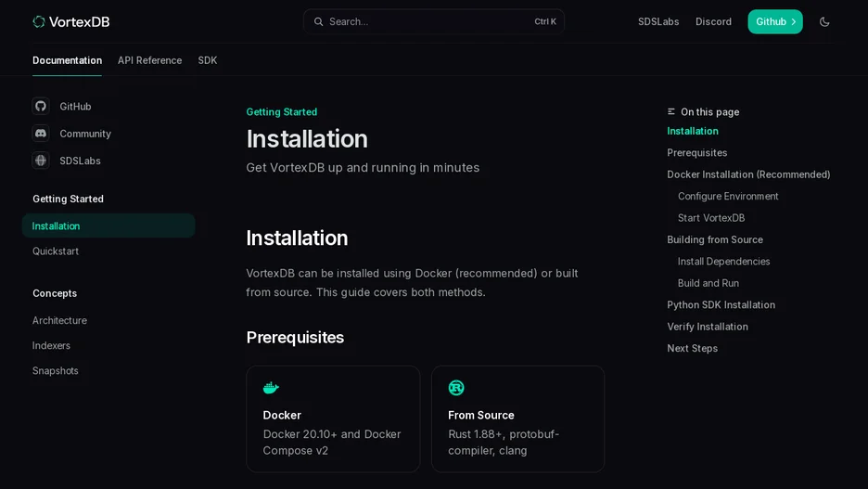Jump to Installation in page outline

pos(693,131)
